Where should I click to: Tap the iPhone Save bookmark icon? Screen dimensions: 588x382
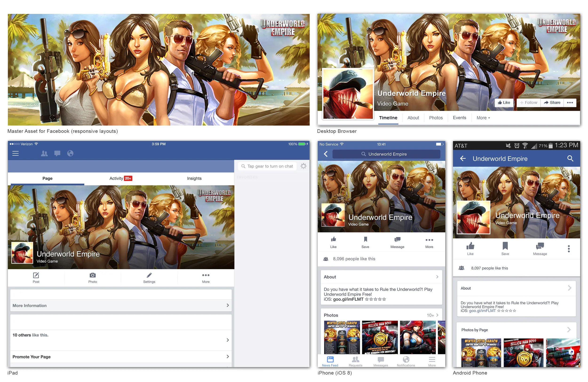point(366,239)
